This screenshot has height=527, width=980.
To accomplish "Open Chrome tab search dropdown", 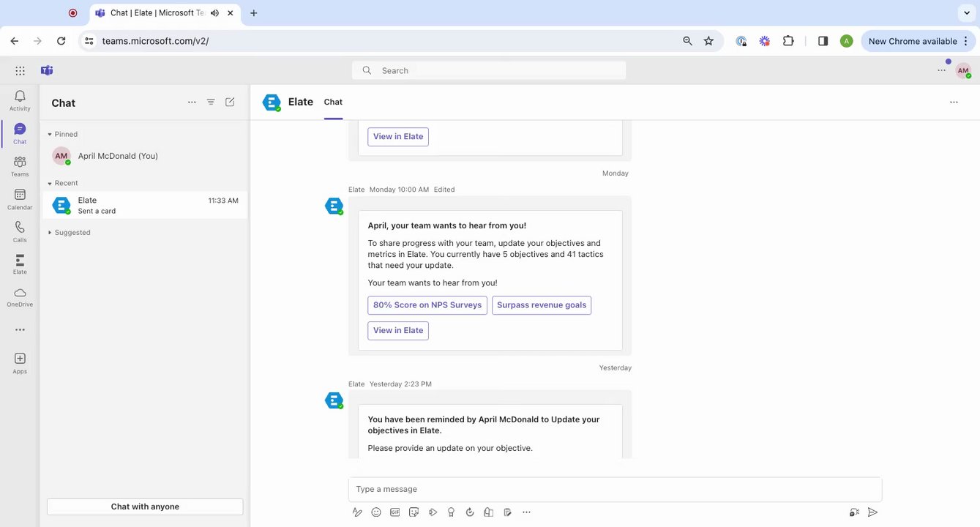I will [x=966, y=13].
